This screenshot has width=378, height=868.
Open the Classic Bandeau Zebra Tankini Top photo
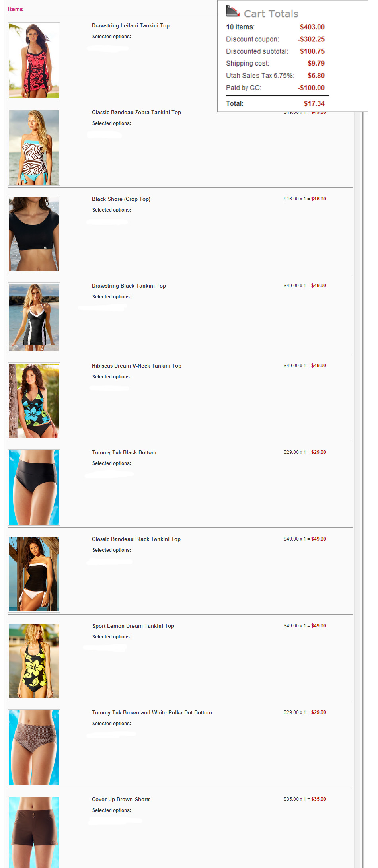pyautogui.click(x=34, y=147)
